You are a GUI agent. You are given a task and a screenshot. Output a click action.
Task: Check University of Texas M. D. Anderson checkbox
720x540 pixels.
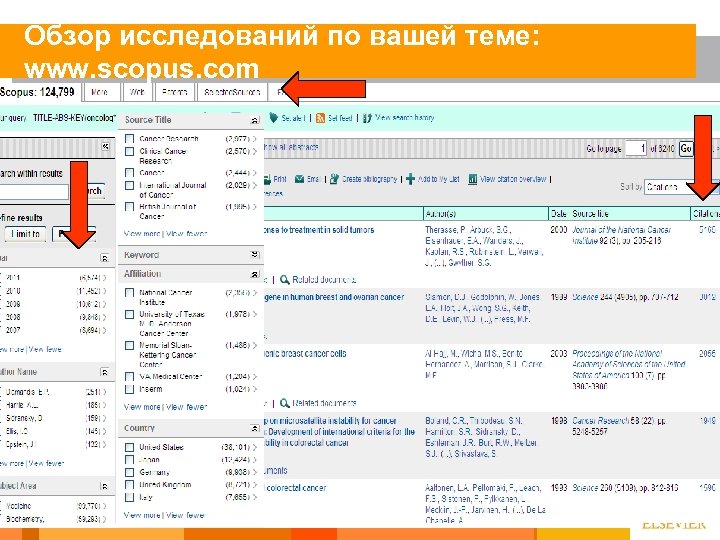point(129,315)
